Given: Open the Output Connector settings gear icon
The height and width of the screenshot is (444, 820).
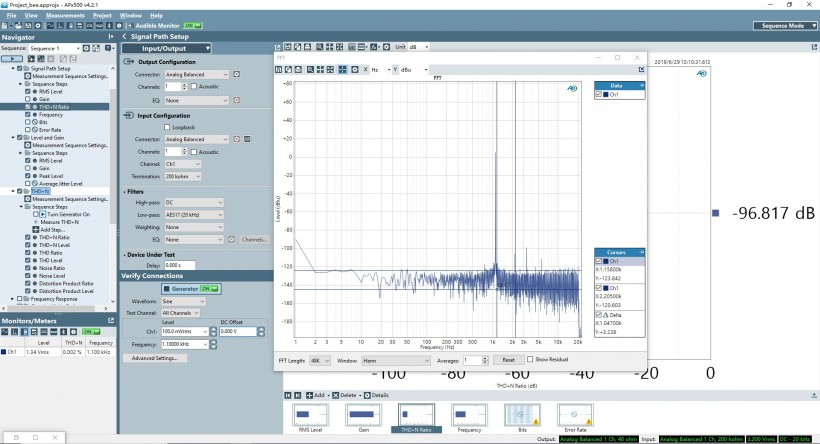Looking at the screenshot, I should (237, 74).
